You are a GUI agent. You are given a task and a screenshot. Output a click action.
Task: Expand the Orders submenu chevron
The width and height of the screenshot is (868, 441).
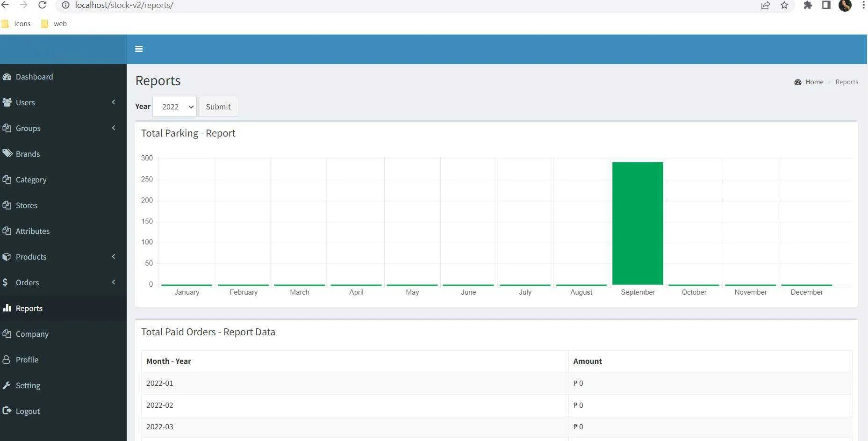(114, 282)
